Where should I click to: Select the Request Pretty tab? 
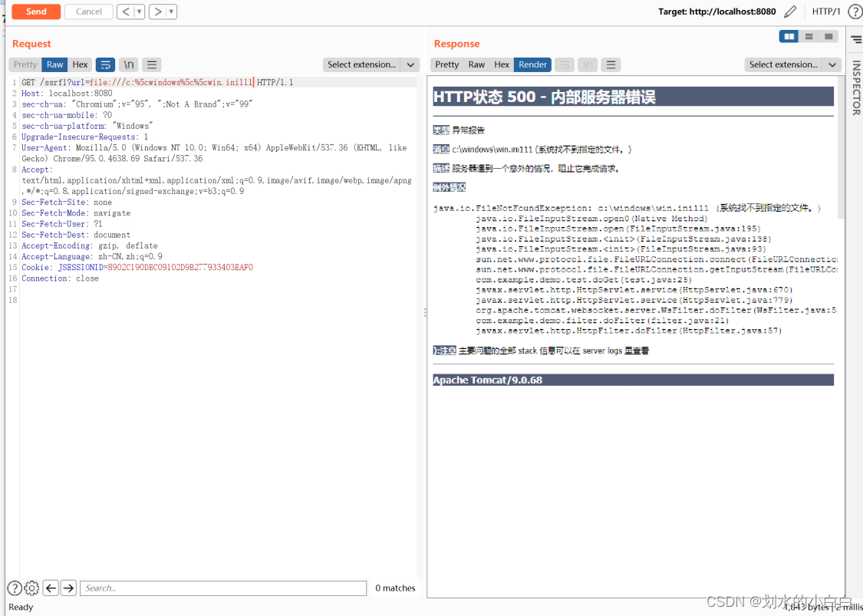[x=25, y=64]
